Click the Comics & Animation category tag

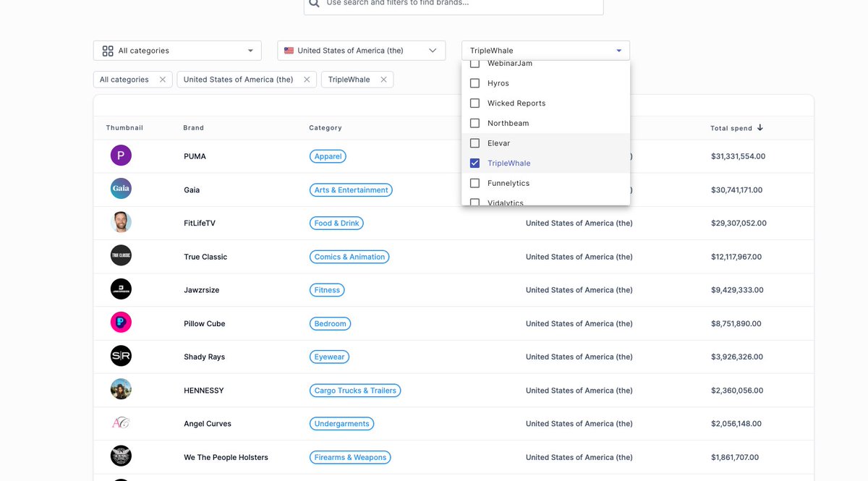349,257
